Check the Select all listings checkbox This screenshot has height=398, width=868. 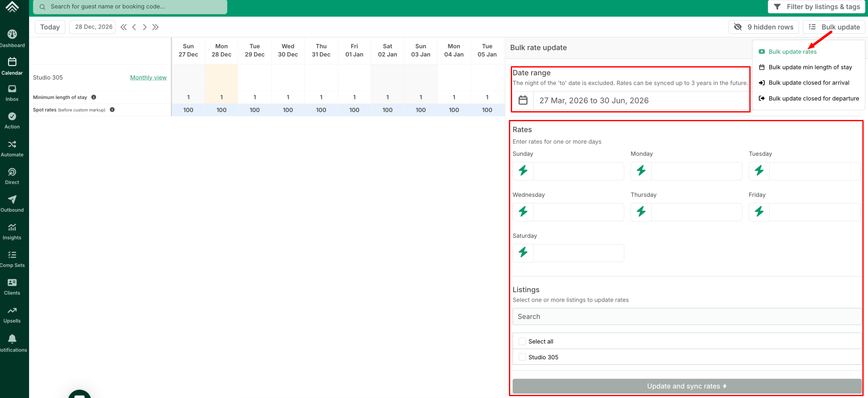[522, 341]
